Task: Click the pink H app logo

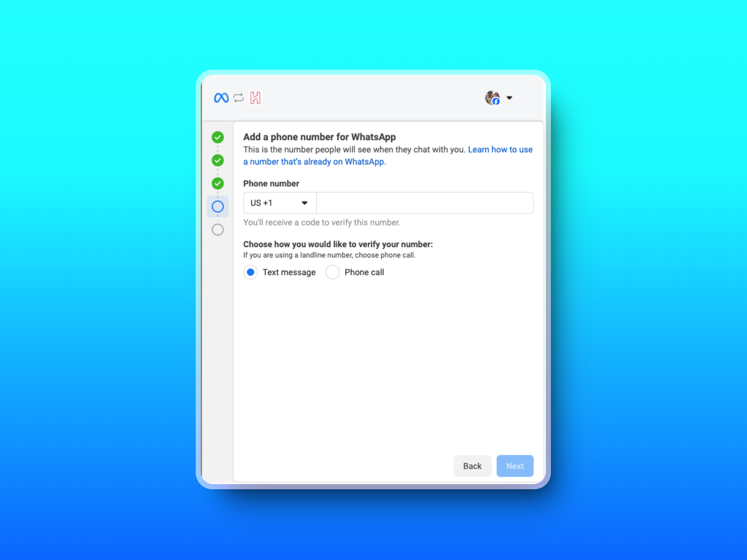Action: pyautogui.click(x=256, y=98)
